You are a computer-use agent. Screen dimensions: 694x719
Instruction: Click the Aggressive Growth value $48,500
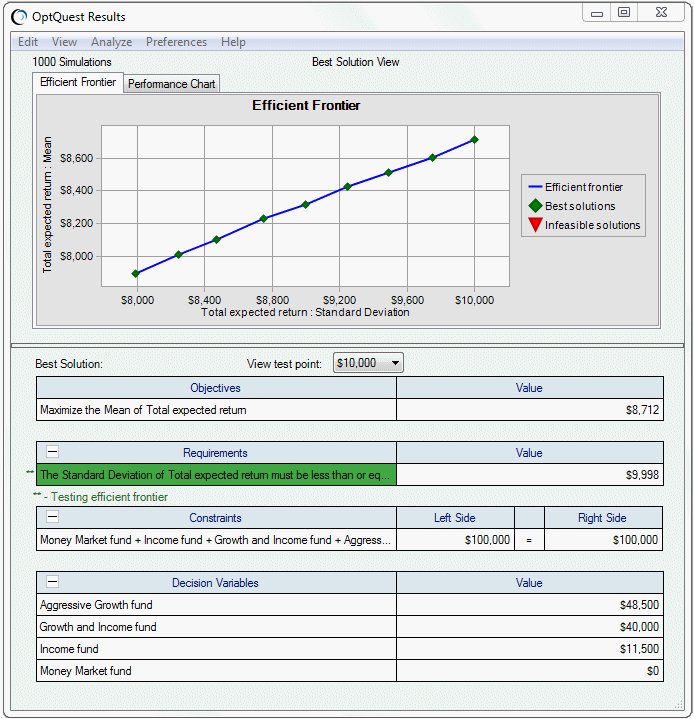click(x=639, y=605)
